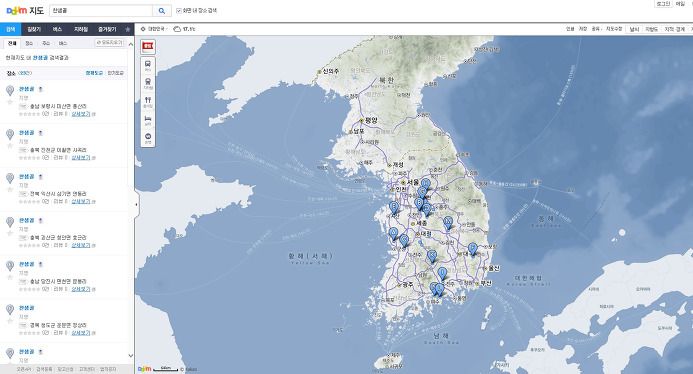
Task: Toggle favorite star for the 당진시 result
Action: pyautogui.click(x=10, y=277)
